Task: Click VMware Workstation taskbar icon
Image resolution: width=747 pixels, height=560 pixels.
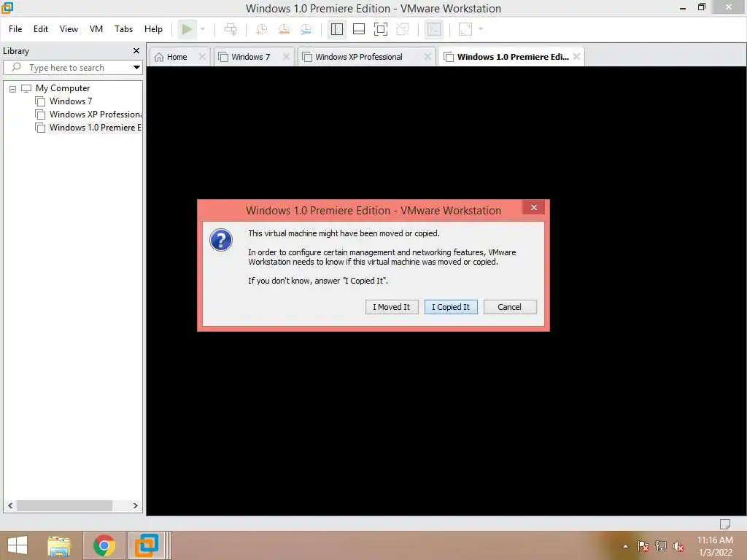Action: (147, 545)
